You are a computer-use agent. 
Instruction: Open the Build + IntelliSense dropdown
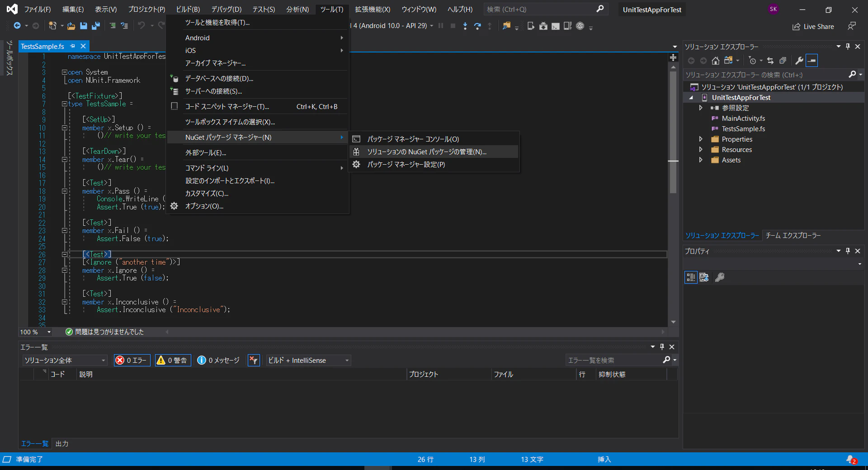point(308,360)
